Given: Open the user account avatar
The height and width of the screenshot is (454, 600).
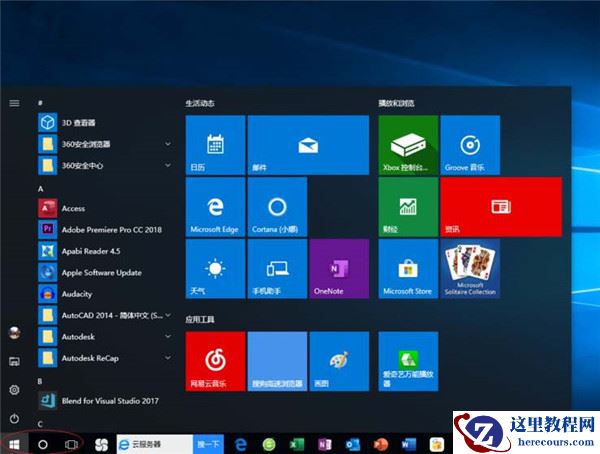Looking at the screenshot, I should [x=14, y=333].
